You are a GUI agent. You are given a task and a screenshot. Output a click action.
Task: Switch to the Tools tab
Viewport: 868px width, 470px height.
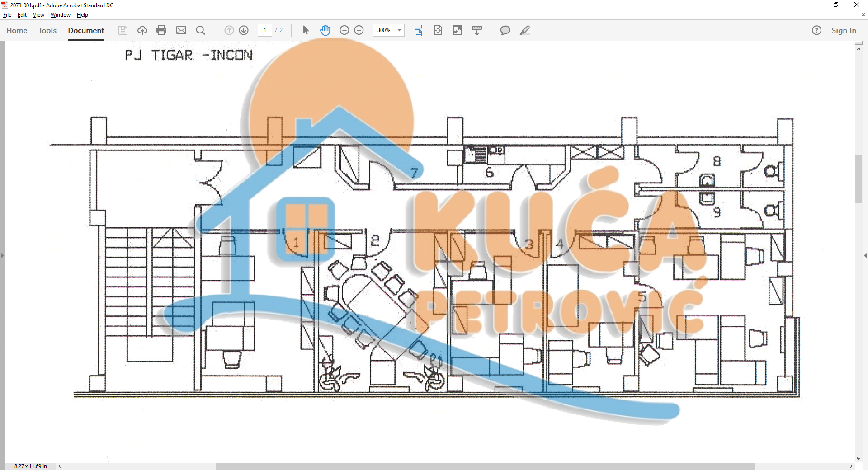[x=47, y=30]
